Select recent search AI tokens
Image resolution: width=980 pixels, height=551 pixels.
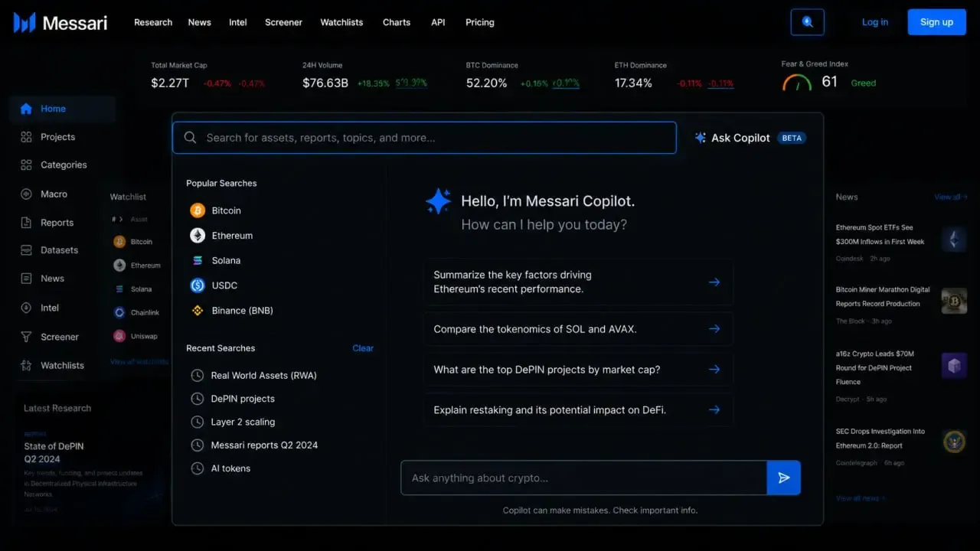pyautogui.click(x=220, y=468)
